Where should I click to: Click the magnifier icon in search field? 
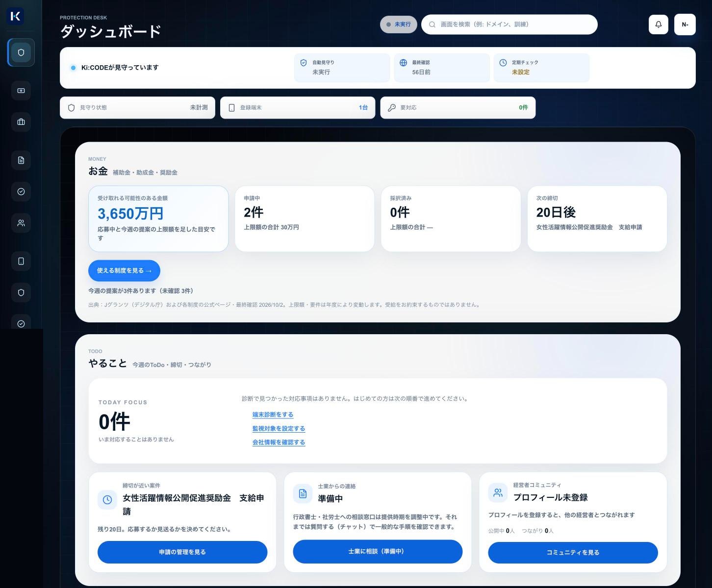(x=432, y=24)
